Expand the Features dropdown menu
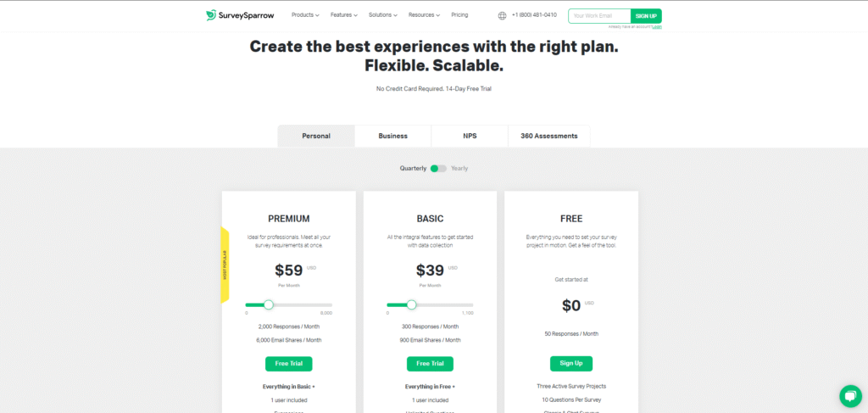Image resolution: width=868 pixels, height=413 pixels. tap(344, 15)
